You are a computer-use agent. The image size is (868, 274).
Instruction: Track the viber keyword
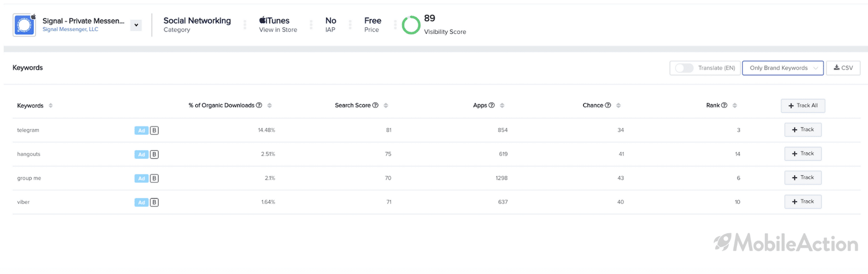coord(803,202)
